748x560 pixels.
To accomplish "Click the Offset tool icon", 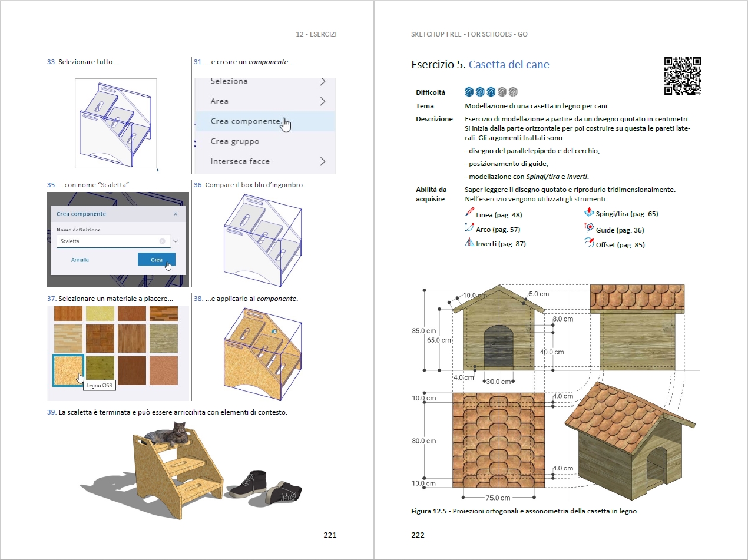I will (x=589, y=243).
